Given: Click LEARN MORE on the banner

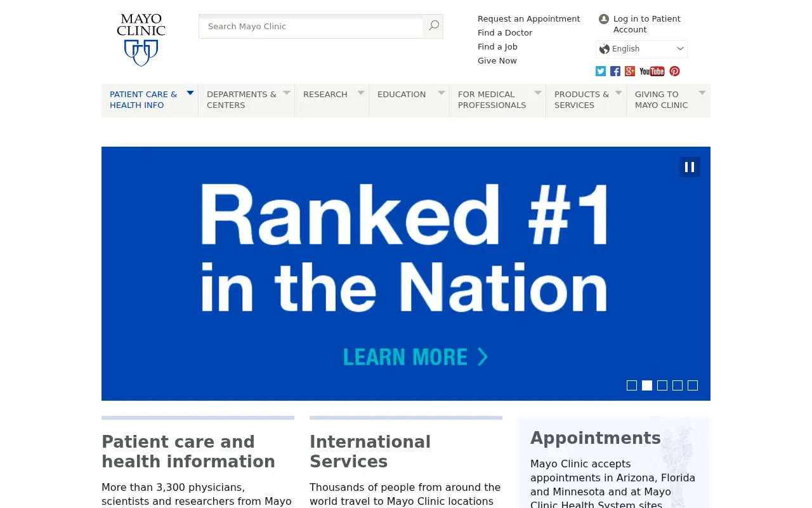Looking at the screenshot, I should [x=416, y=357].
